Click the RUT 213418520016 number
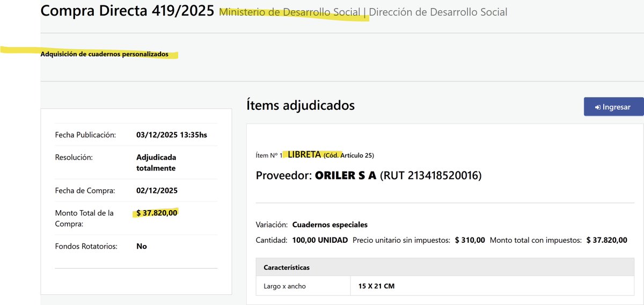 click(x=431, y=175)
